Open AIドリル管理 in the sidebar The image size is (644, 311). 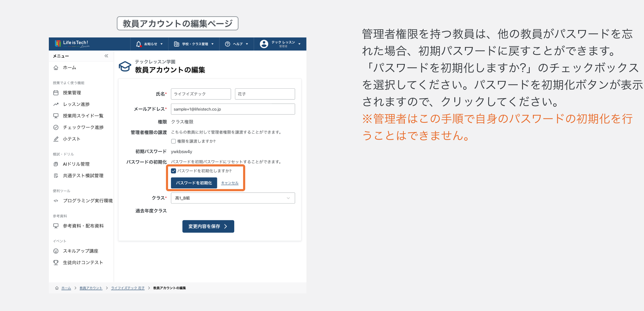(x=76, y=164)
